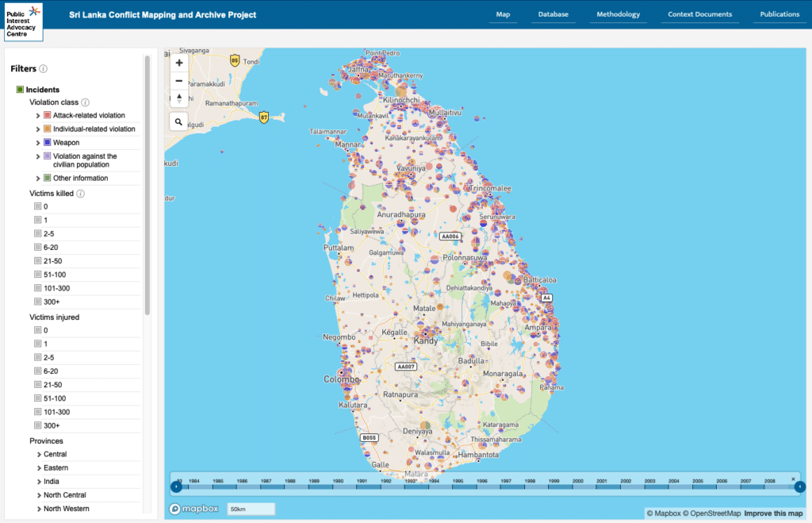Check the Victims injured 300+ box

[x=37, y=425]
